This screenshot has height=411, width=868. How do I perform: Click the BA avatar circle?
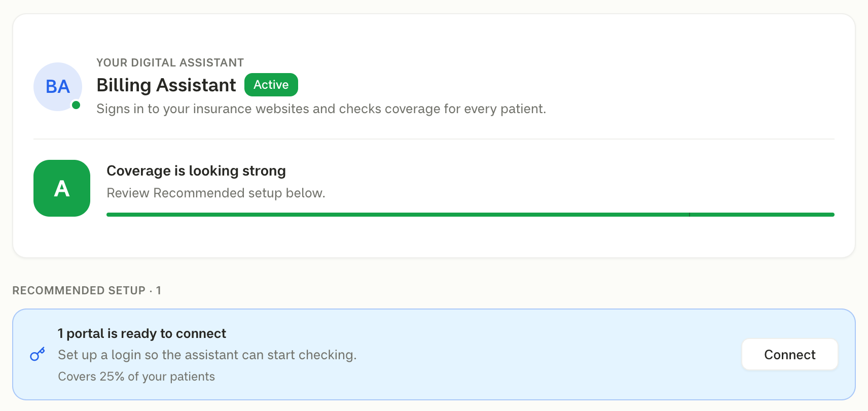coord(58,87)
